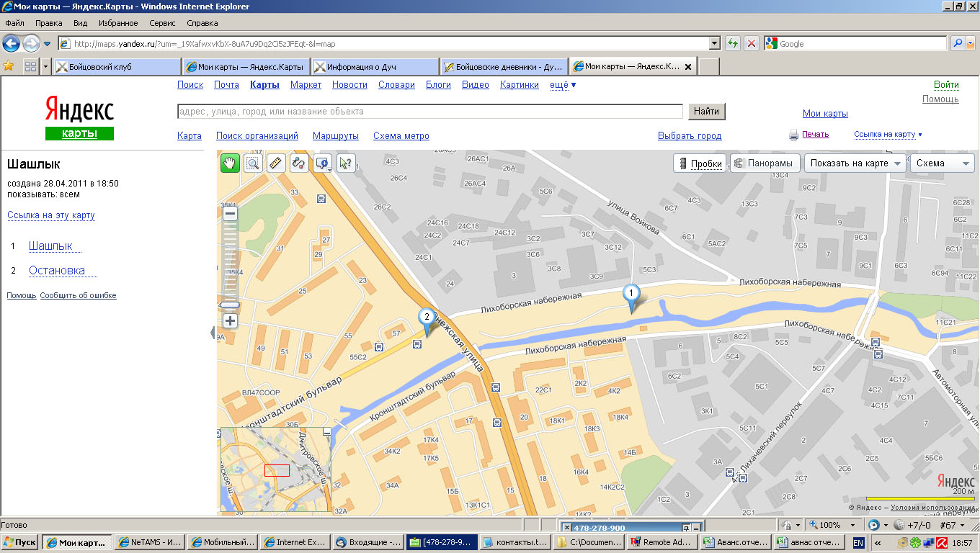The image size is (980, 553).
Task: Open the Поиск организаций section
Action: click(x=257, y=136)
